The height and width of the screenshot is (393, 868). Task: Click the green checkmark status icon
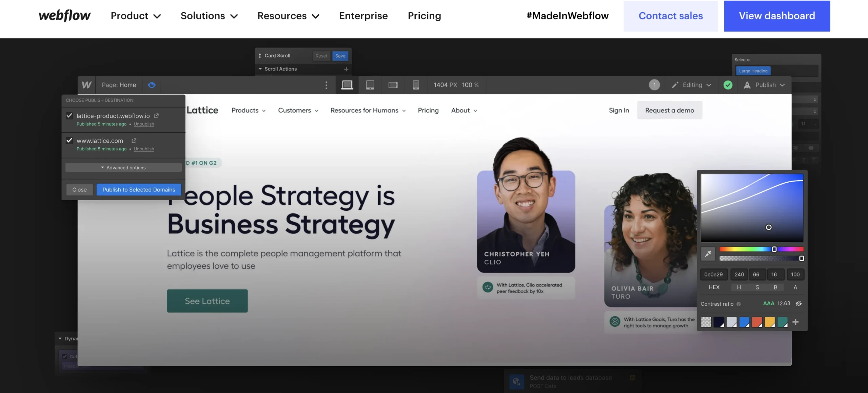pos(728,85)
